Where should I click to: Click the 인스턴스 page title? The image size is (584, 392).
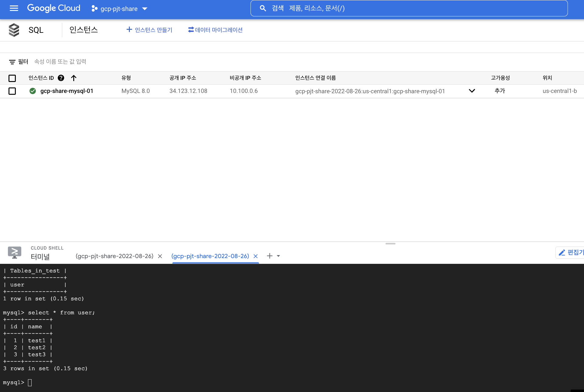coord(84,30)
